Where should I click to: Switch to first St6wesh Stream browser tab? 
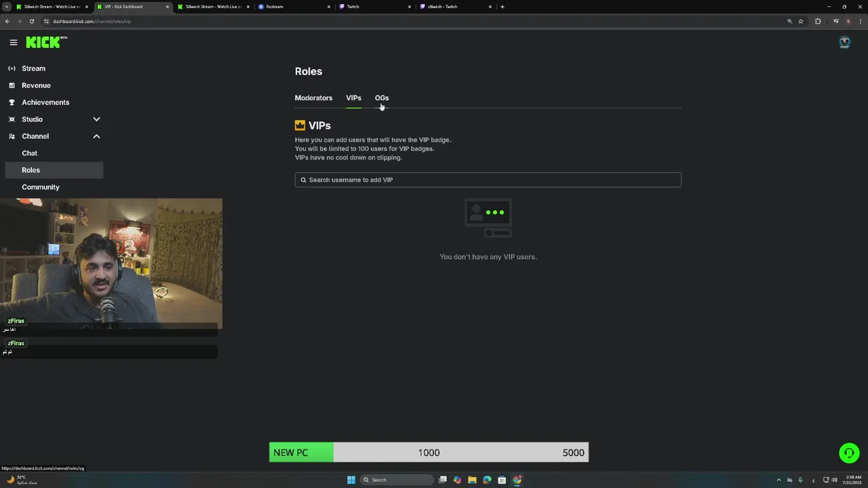click(53, 7)
